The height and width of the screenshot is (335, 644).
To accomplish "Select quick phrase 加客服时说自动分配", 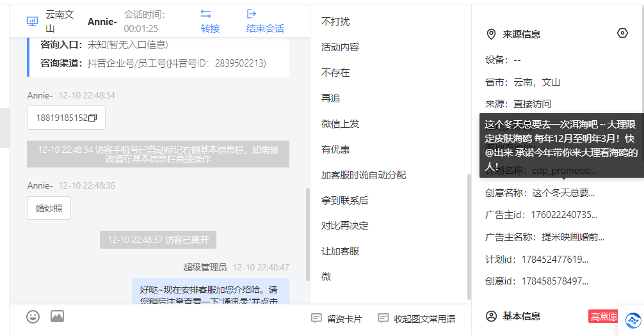I will click(x=364, y=175).
